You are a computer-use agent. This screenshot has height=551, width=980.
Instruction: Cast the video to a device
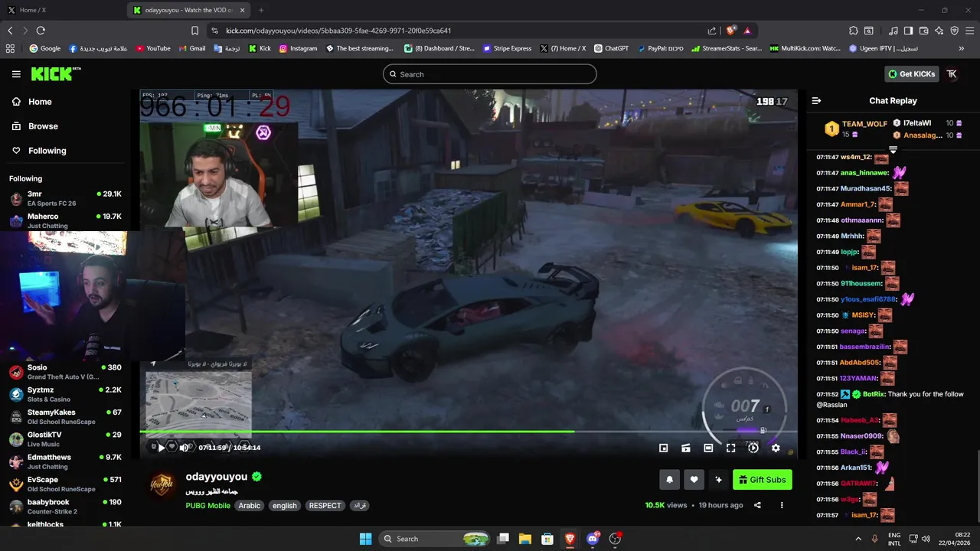pos(686,448)
